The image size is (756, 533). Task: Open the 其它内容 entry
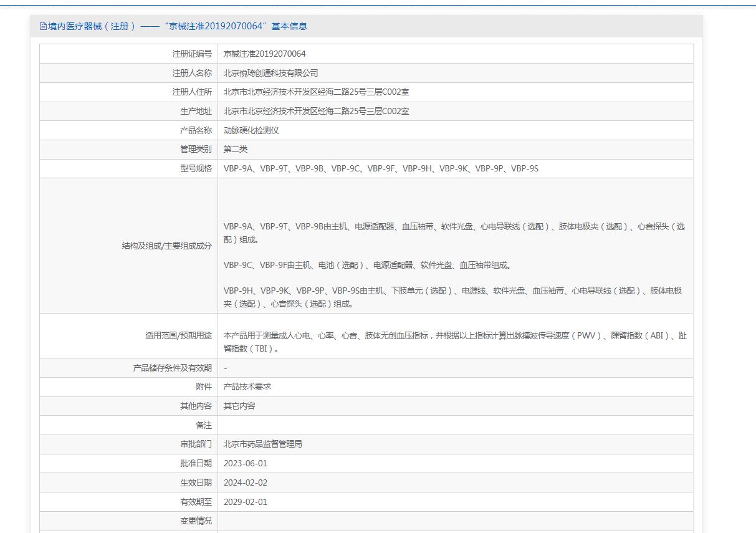coord(239,406)
